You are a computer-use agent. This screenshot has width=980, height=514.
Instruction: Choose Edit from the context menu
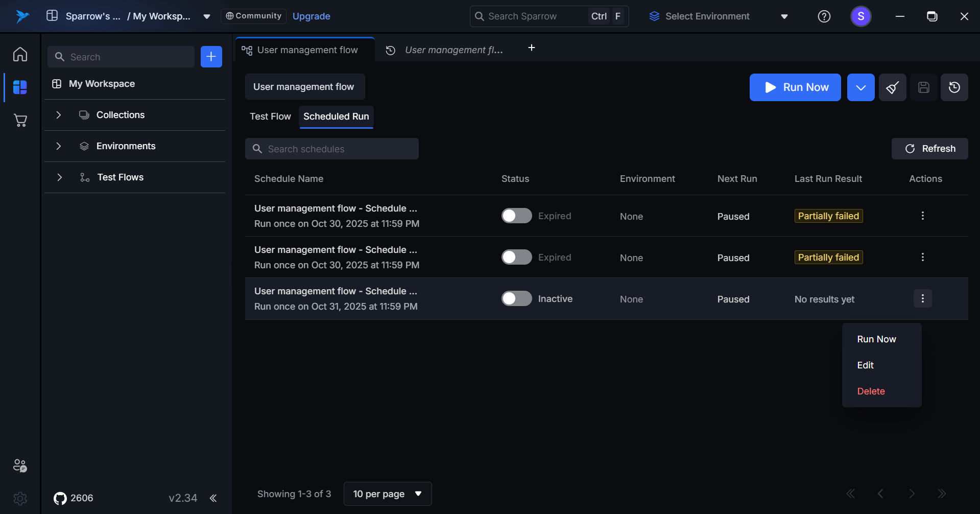click(x=865, y=365)
